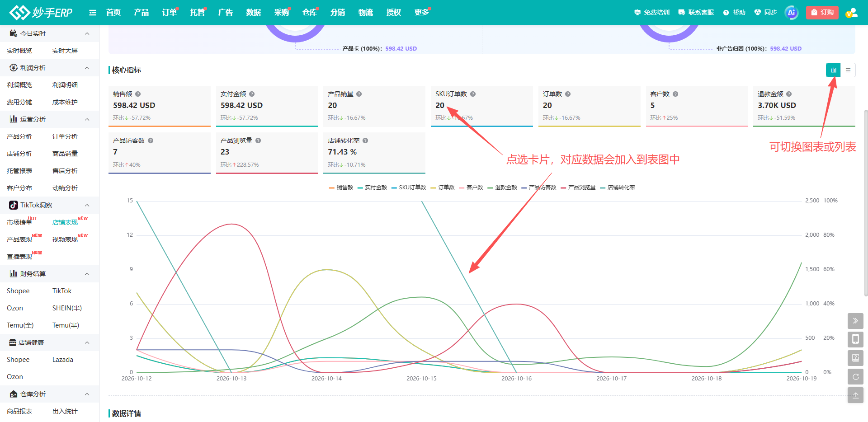Click the help icon beside 客户数

[675, 94]
